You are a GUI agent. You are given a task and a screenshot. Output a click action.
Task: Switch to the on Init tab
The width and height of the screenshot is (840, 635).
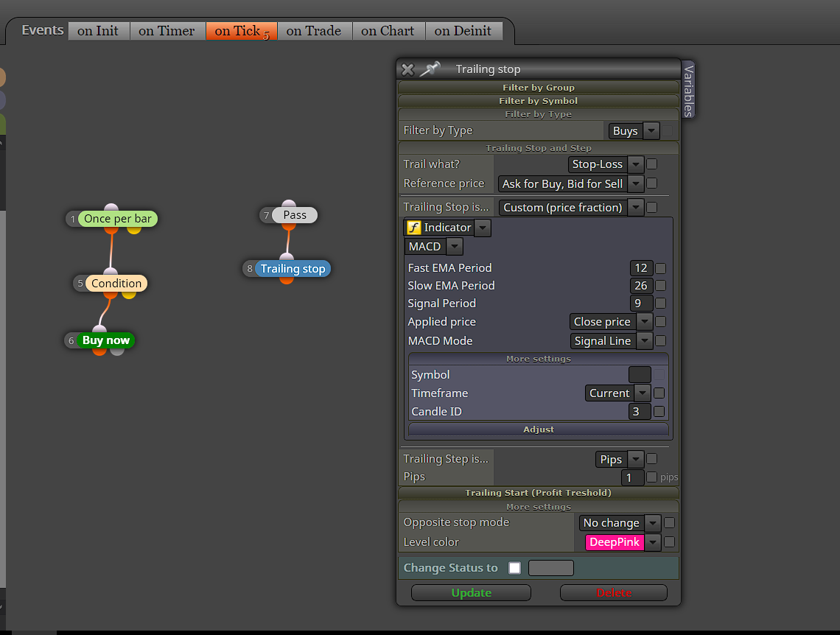98,31
